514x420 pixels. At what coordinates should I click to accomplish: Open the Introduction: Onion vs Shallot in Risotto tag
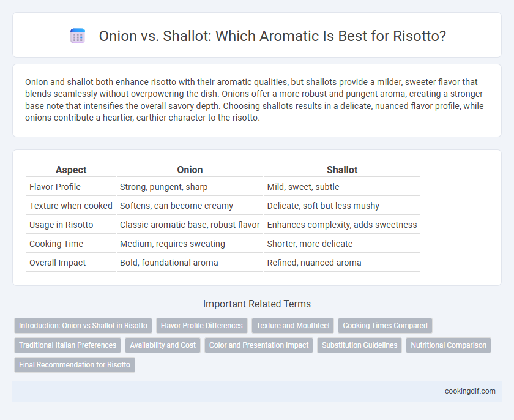click(x=83, y=326)
